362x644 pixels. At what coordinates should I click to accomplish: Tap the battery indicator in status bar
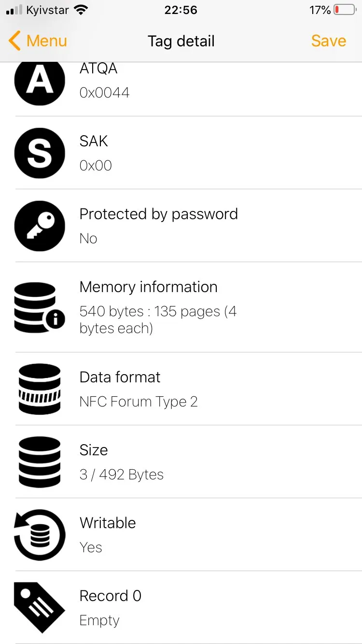pos(344,10)
